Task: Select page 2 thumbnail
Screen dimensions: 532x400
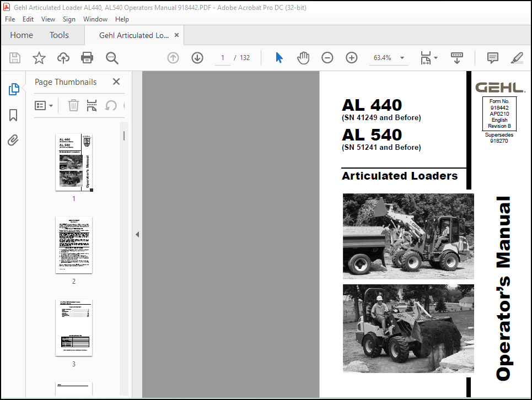Action: click(74, 245)
